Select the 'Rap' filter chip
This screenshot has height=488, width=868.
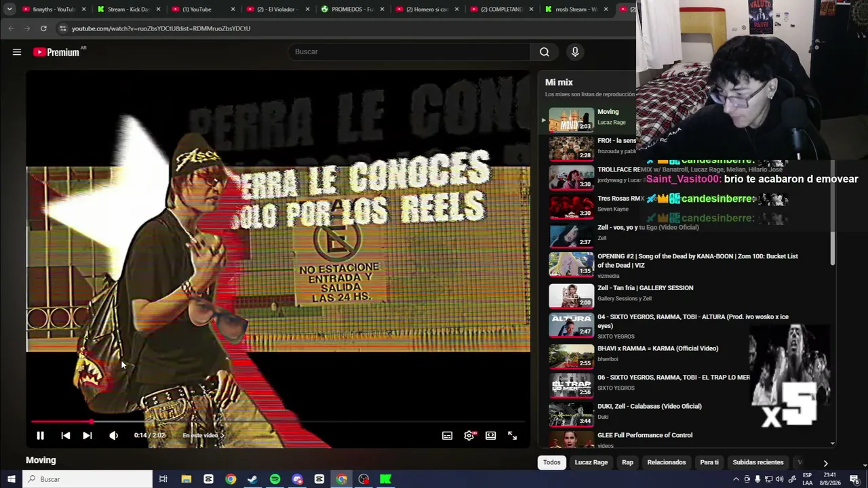(627, 462)
